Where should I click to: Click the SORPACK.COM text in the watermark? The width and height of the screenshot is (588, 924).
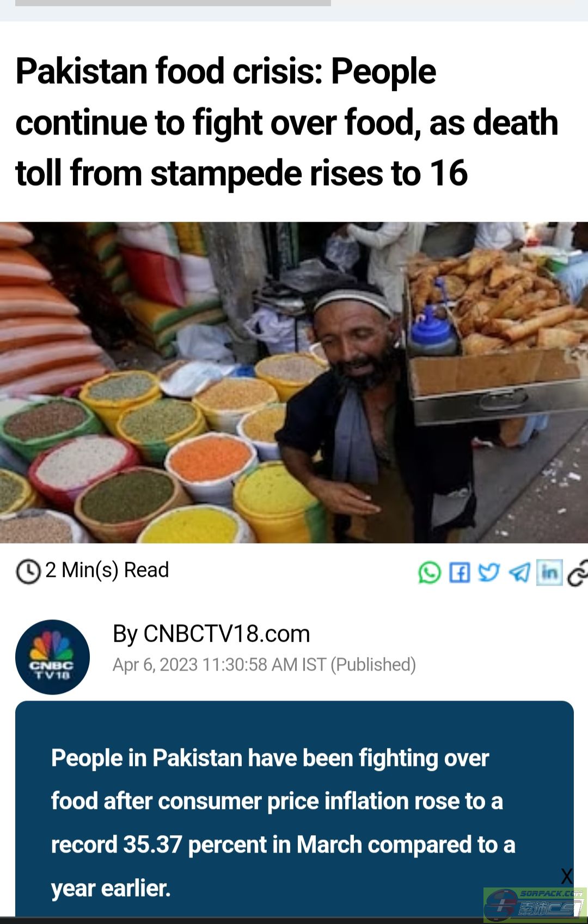[x=551, y=894]
